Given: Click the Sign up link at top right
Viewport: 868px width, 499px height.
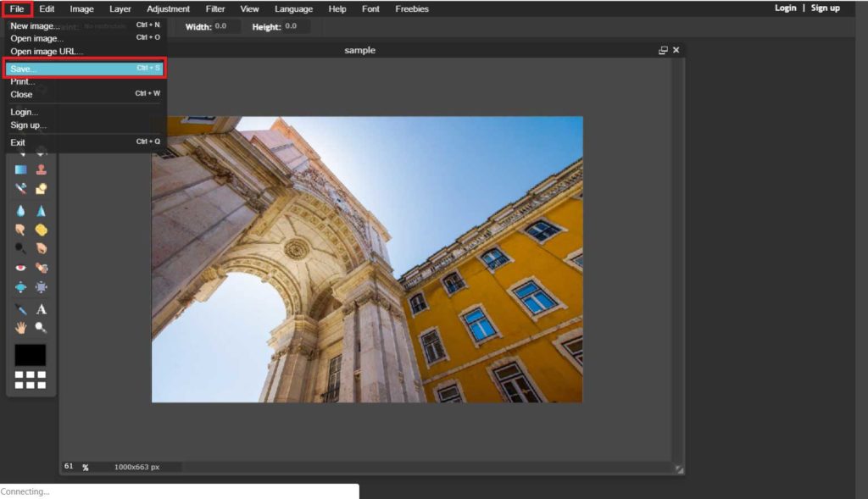Looking at the screenshot, I should [826, 8].
